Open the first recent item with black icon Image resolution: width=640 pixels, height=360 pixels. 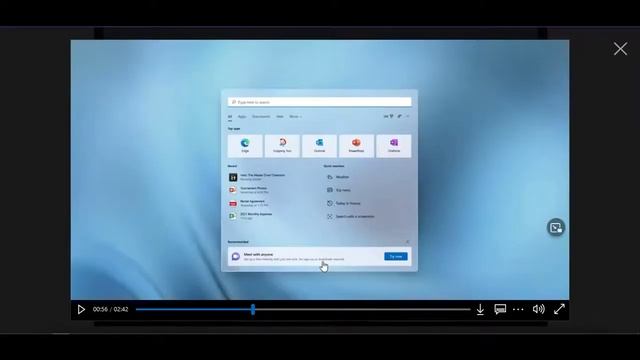coord(257,177)
